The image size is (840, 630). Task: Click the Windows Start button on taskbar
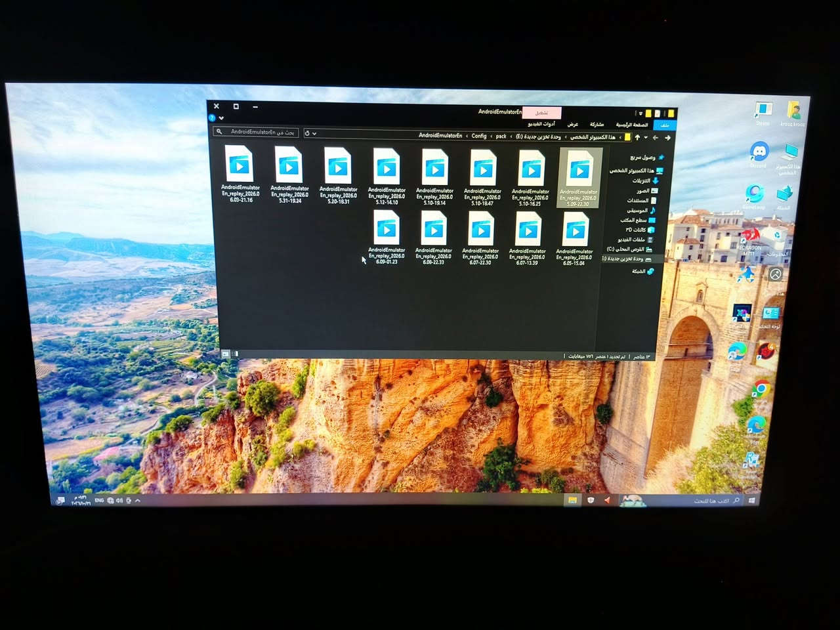pos(751,501)
